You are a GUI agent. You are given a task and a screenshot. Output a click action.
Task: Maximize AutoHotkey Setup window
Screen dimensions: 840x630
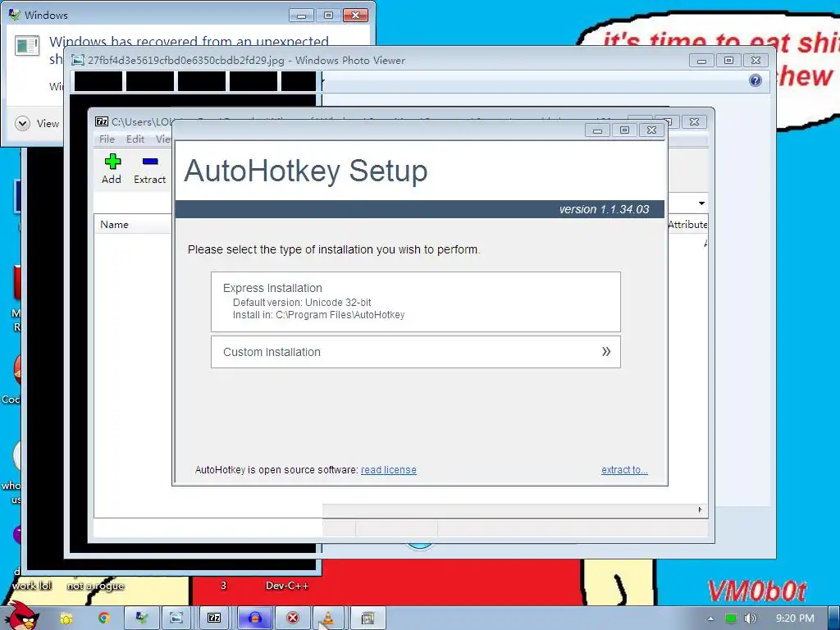[624, 130]
